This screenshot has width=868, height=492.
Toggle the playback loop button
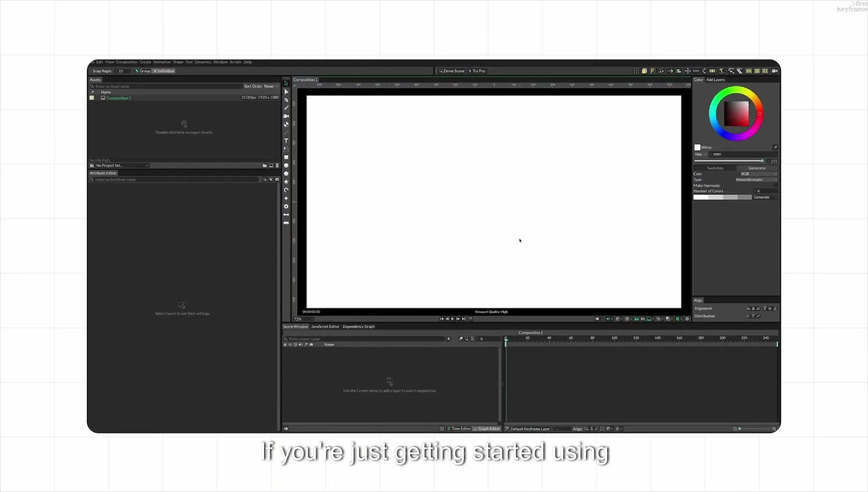(x=470, y=319)
